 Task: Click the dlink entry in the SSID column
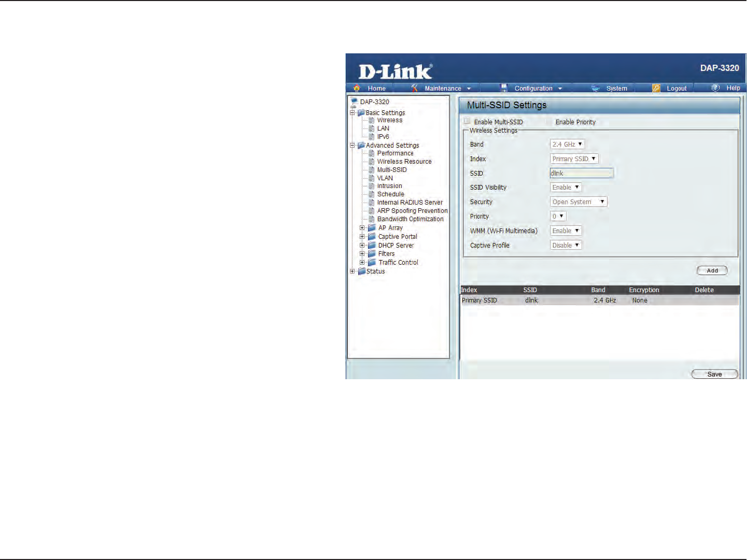pyautogui.click(x=531, y=300)
